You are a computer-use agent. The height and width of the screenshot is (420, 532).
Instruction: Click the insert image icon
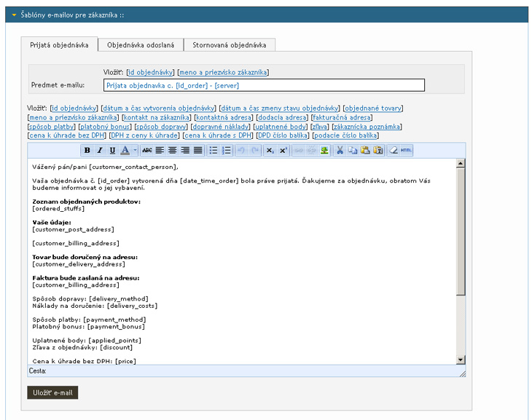pos(324,151)
